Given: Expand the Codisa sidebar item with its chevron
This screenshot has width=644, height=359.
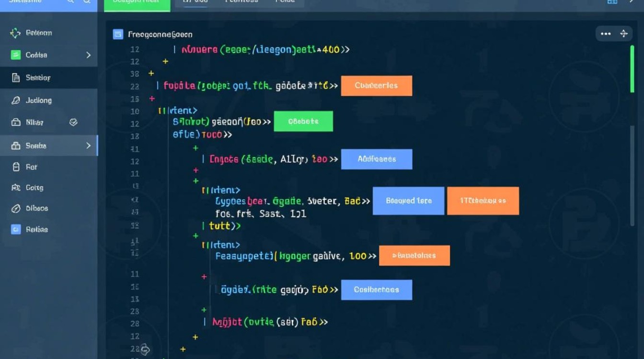Looking at the screenshot, I should 88,55.
